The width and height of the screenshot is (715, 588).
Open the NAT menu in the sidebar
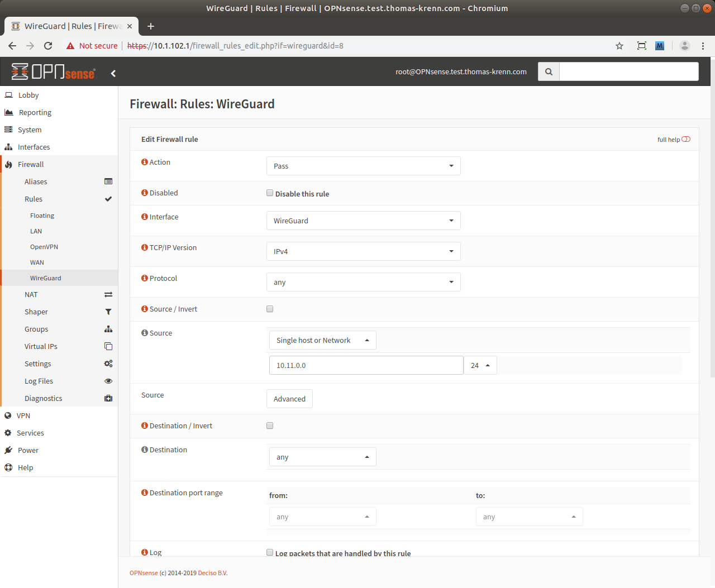31,294
